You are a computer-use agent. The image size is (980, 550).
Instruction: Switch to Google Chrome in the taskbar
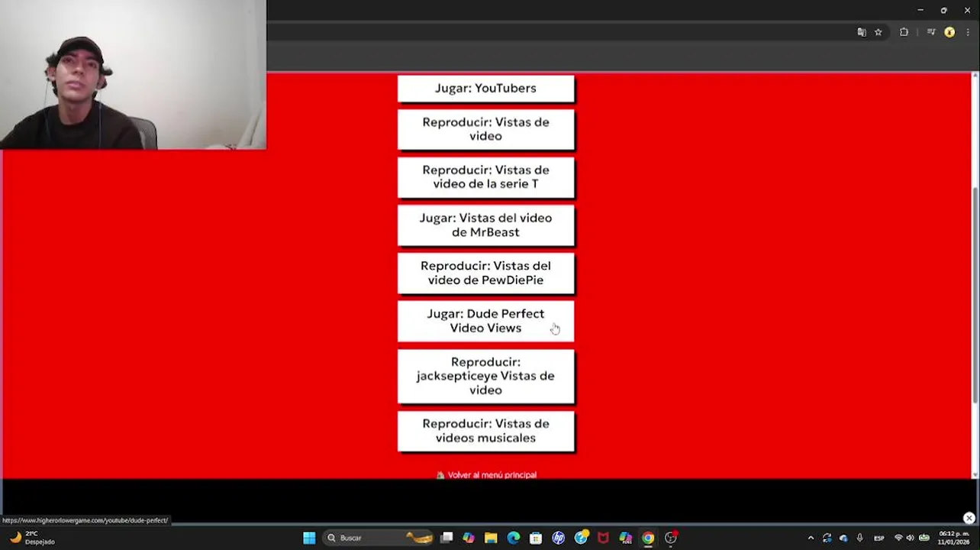648,538
